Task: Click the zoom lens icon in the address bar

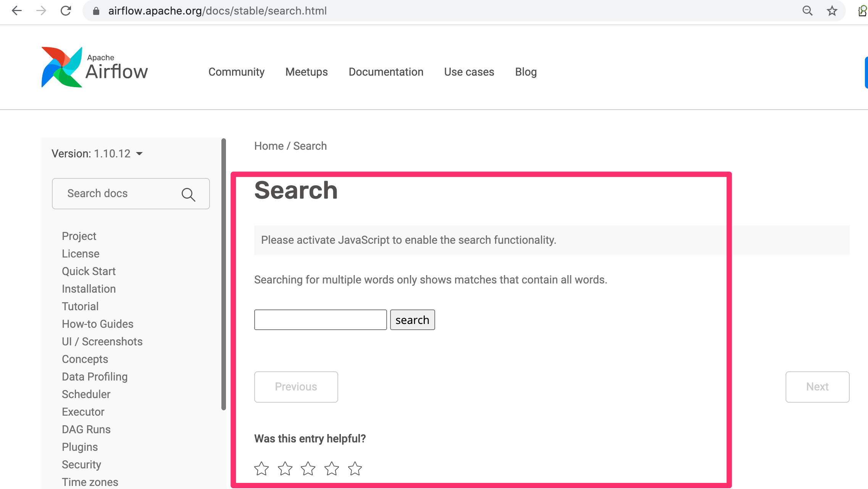Action: coord(807,11)
